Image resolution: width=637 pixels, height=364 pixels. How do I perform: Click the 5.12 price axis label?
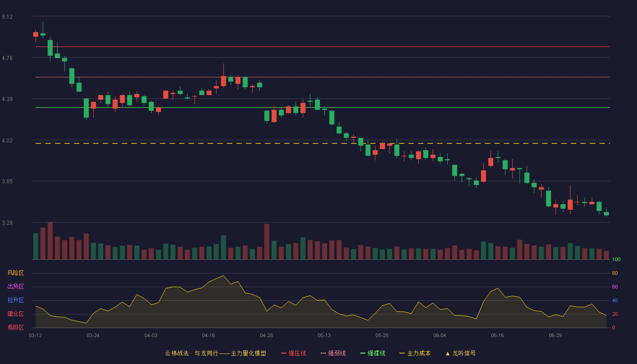(x=7, y=17)
